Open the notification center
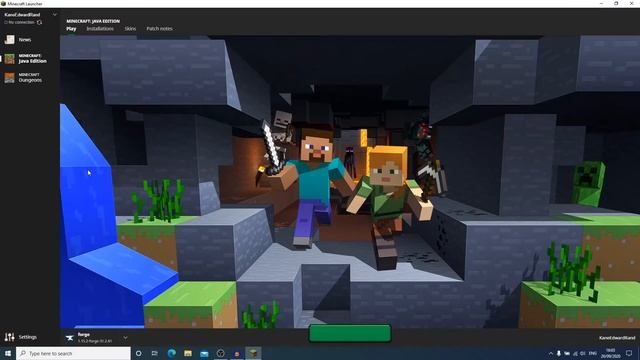640x360 pixels. click(x=629, y=353)
